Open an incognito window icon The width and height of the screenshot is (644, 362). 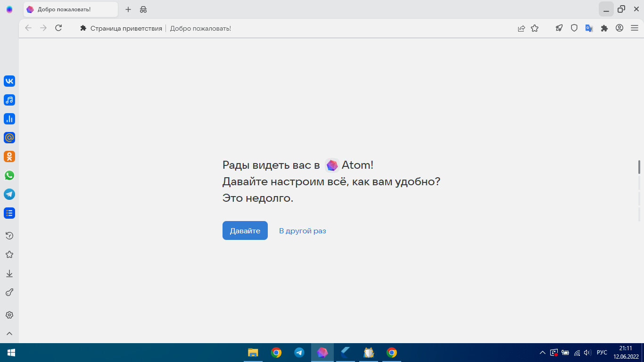(x=143, y=9)
